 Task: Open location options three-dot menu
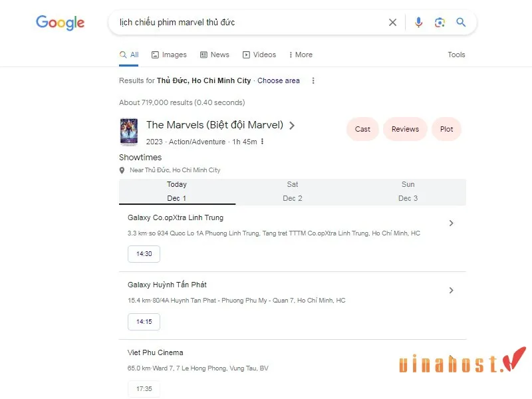313,80
